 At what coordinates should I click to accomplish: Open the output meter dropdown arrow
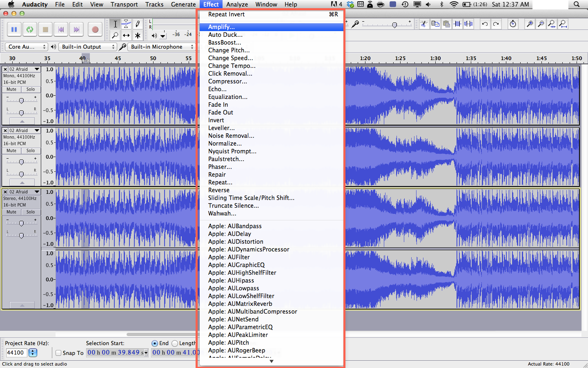[x=163, y=36]
